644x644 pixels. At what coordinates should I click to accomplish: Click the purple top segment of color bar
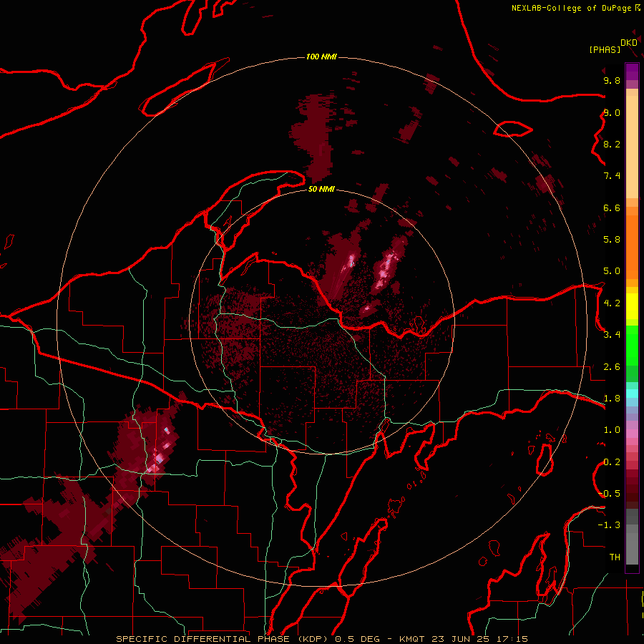coord(632,72)
